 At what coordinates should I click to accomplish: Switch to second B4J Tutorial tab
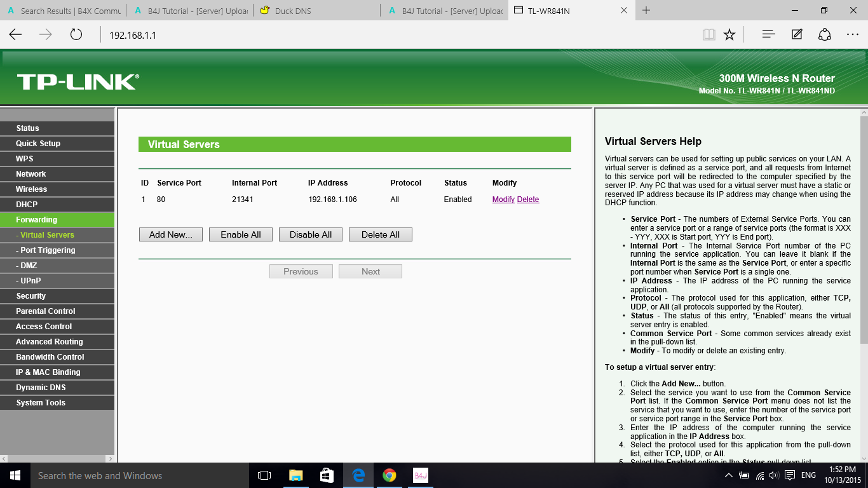tap(190, 11)
